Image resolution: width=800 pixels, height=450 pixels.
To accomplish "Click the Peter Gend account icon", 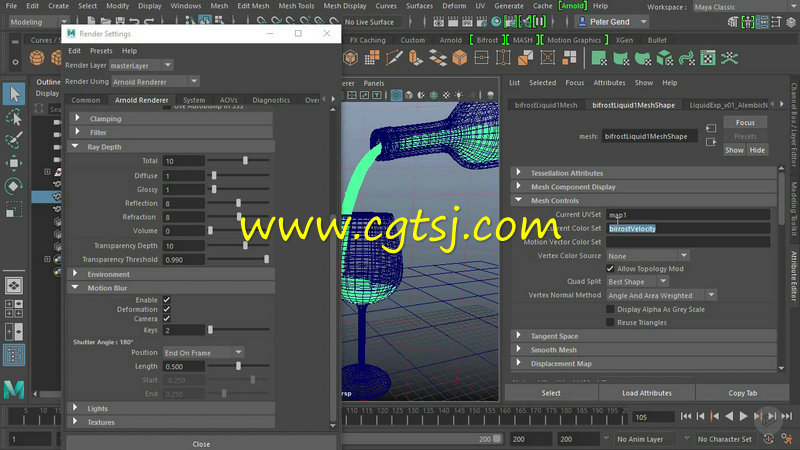I will click(x=582, y=22).
